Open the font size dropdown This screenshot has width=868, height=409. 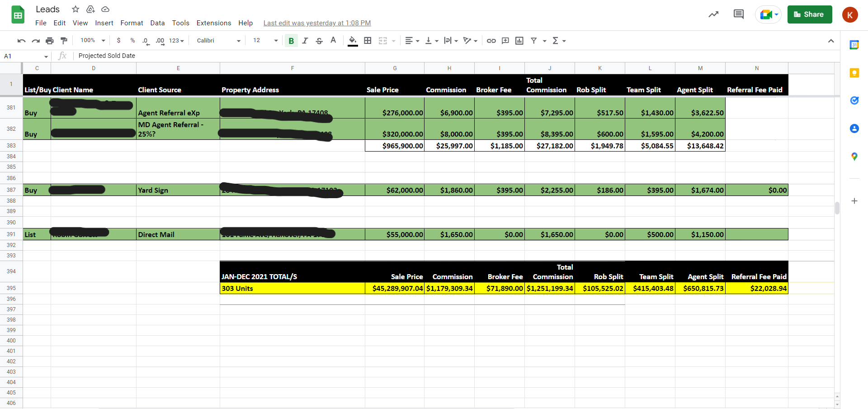coord(265,41)
